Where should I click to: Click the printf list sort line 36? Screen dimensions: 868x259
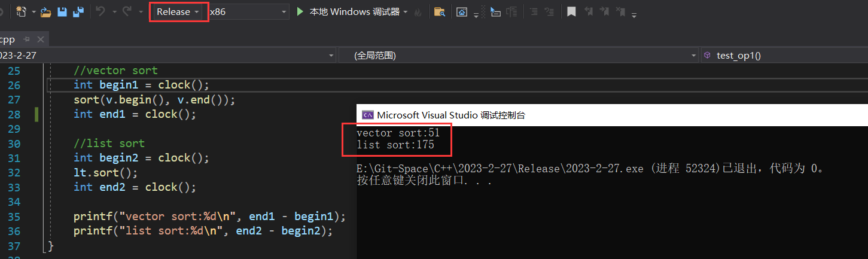(203, 231)
